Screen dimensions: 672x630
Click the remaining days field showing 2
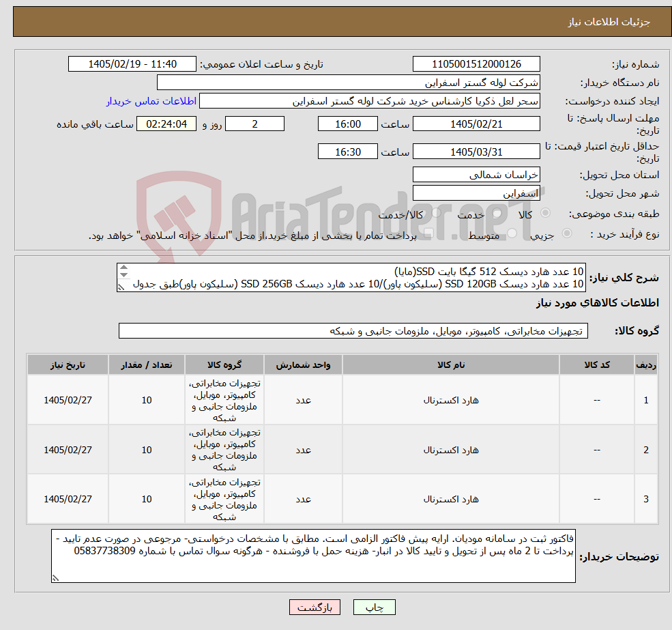tap(254, 124)
